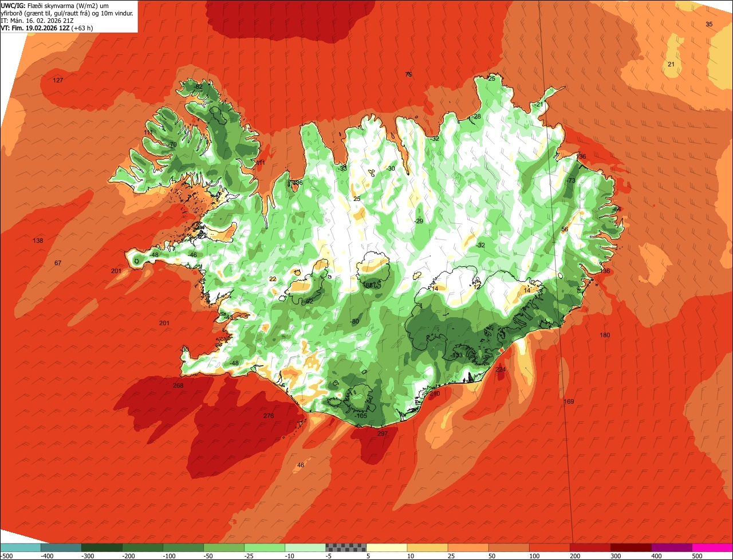Click the legend label -500
This screenshot has width=733, height=560.
[6, 556]
